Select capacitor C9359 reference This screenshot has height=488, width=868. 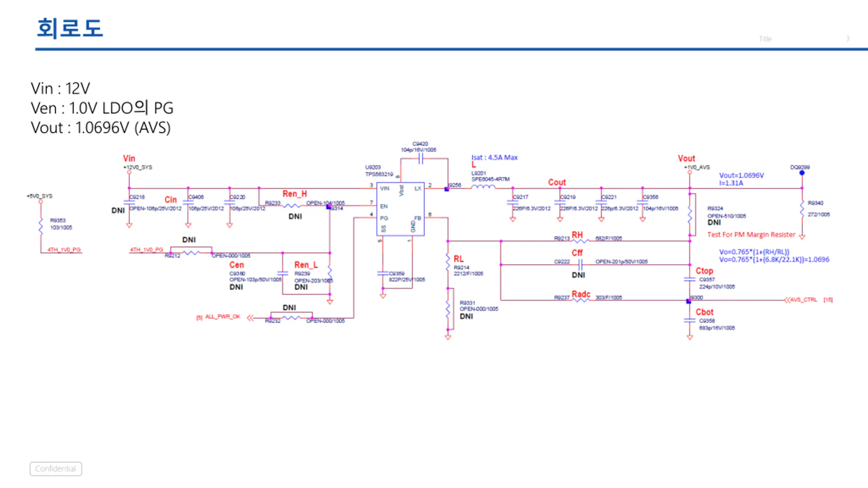pyautogui.click(x=396, y=273)
